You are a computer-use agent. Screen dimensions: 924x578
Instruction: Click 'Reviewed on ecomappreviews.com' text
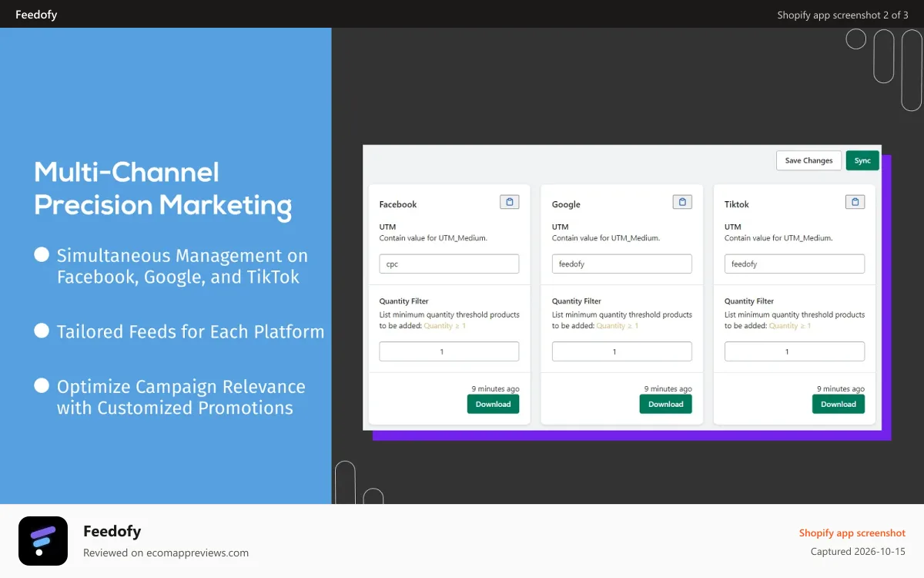pyautogui.click(x=166, y=553)
